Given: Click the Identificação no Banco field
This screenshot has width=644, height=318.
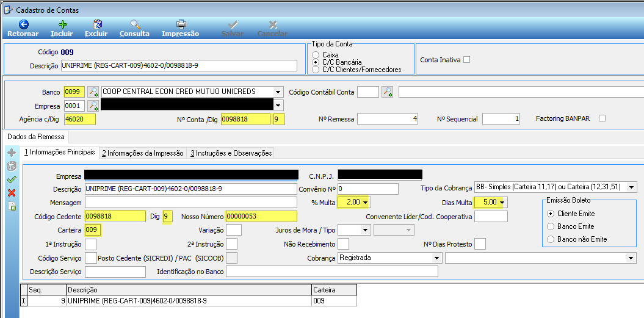Looking at the screenshot, I should click(x=332, y=272).
